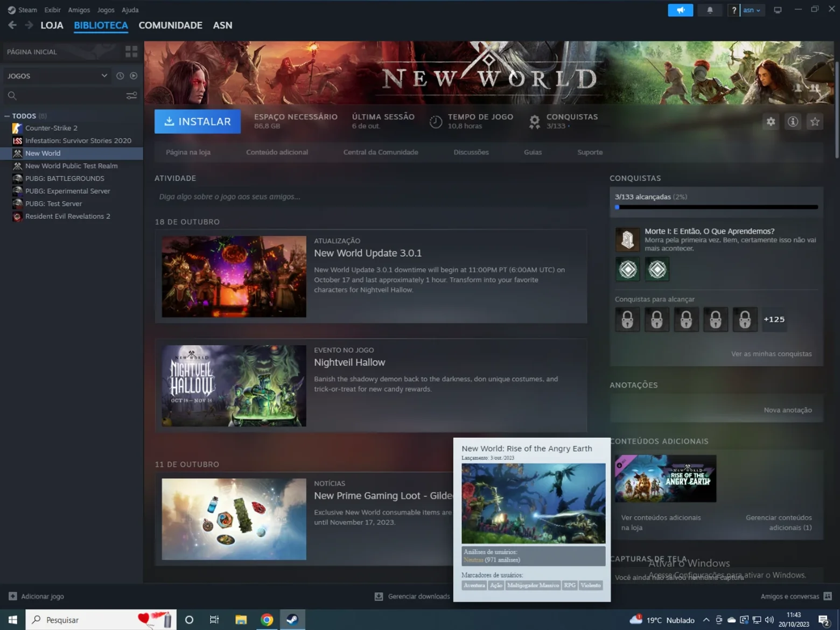Open the Windows notification center
The height and width of the screenshot is (630, 840).
coord(823,620)
